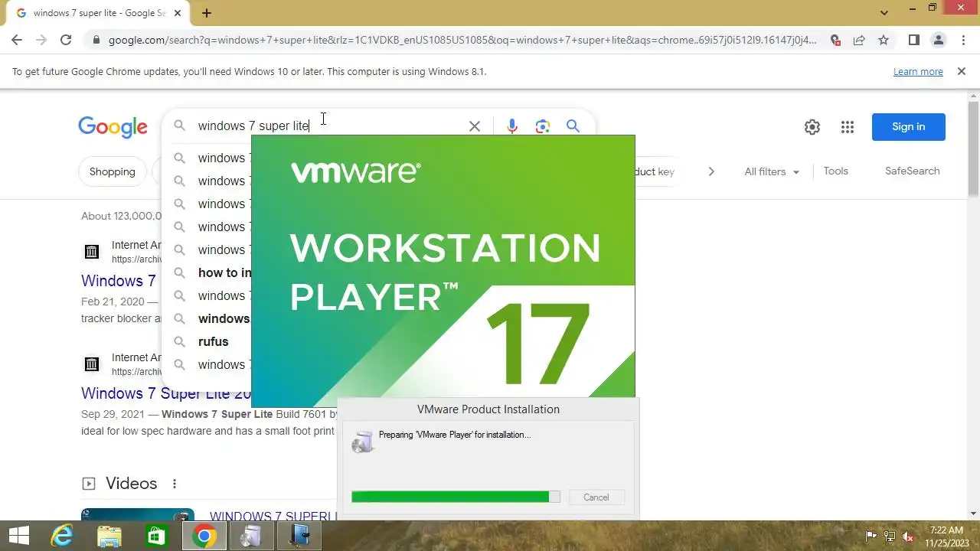
Task: Reload the Google search page
Action: [x=66, y=40]
